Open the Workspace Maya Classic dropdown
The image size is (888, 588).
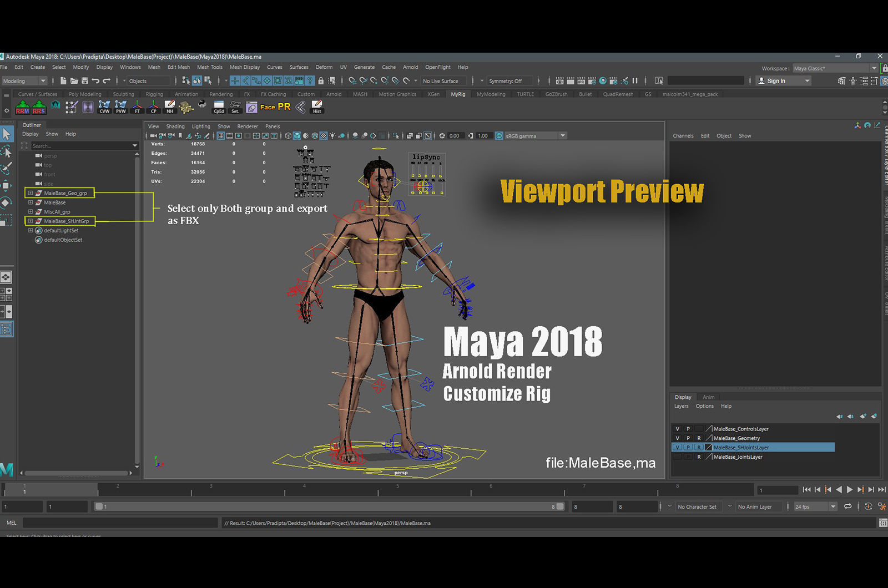[835, 68]
